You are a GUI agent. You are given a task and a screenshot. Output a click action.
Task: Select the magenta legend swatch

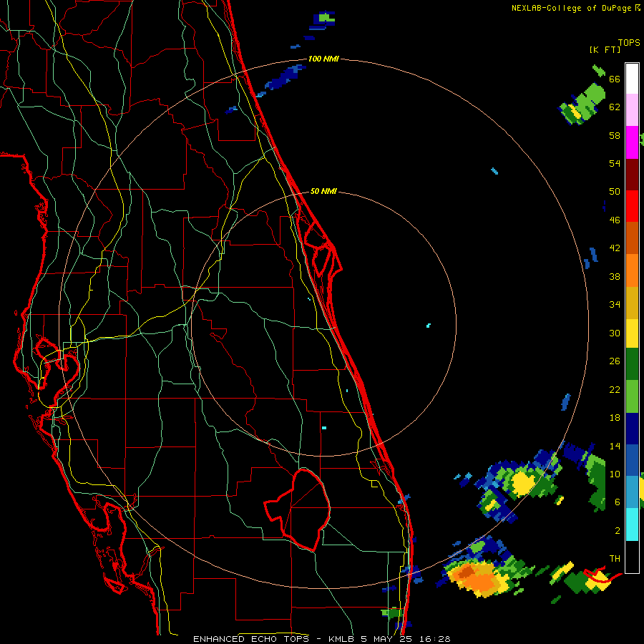pyautogui.click(x=632, y=142)
